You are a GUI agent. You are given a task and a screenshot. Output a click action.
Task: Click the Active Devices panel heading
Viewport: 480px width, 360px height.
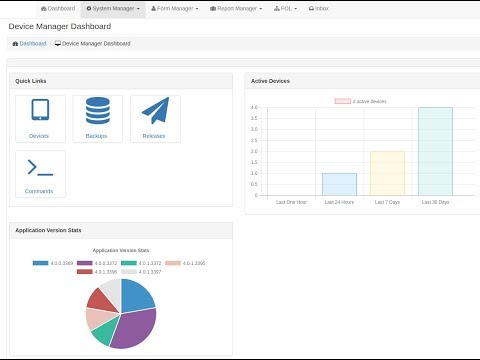[x=270, y=81]
